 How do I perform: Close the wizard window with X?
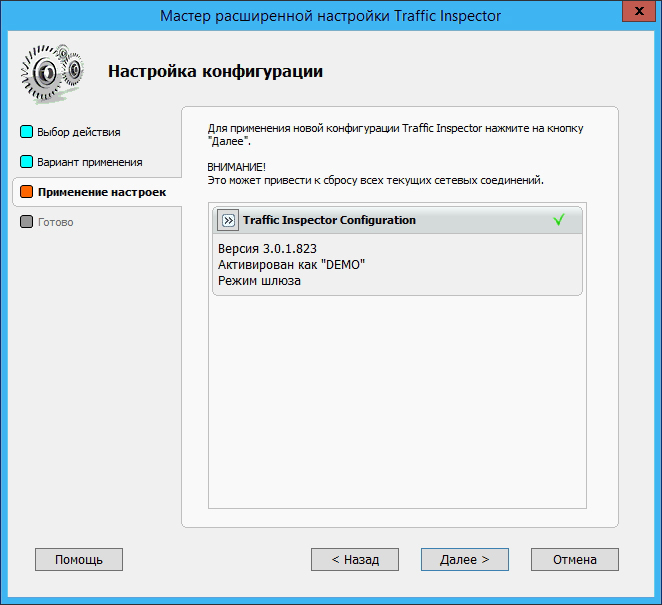click(639, 11)
